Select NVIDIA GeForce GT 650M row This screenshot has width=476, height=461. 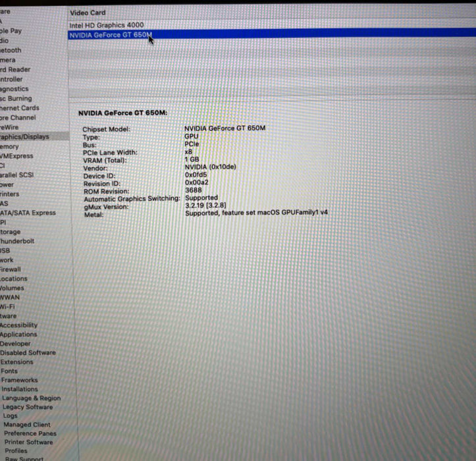[x=272, y=35]
